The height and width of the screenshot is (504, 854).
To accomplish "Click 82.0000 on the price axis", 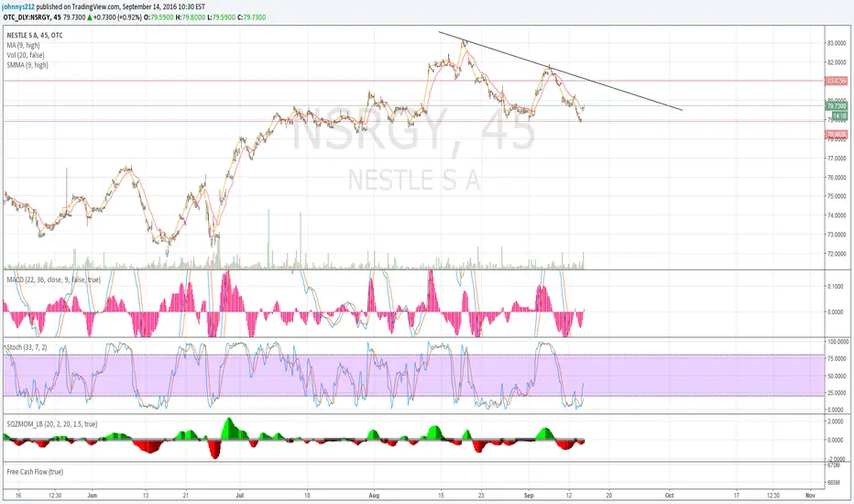I will pyautogui.click(x=837, y=62).
